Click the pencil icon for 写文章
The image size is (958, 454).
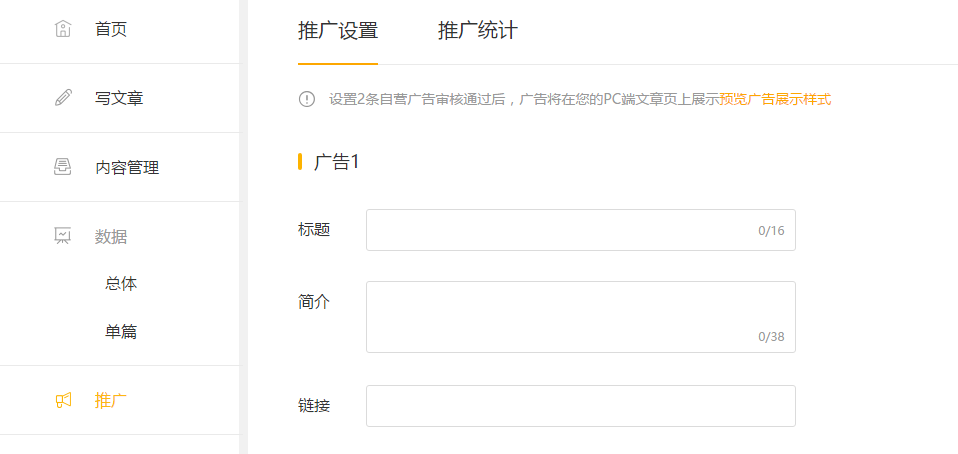pyautogui.click(x=63, y=98)
